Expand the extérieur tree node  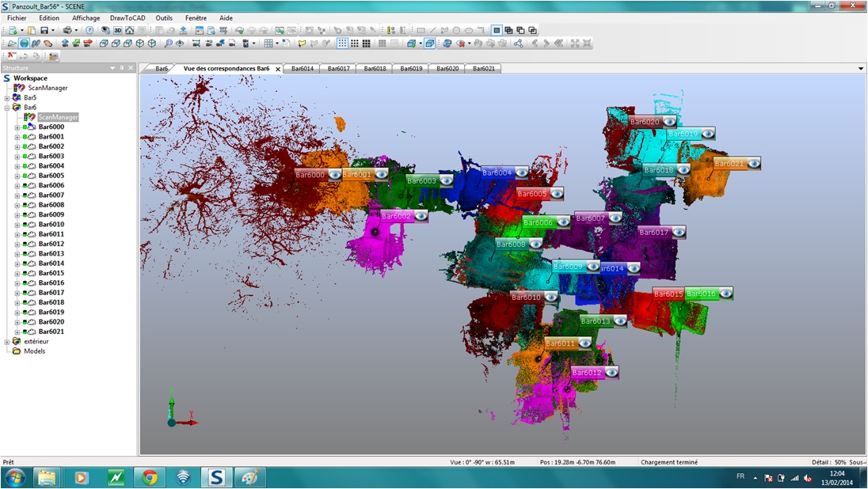7,342
